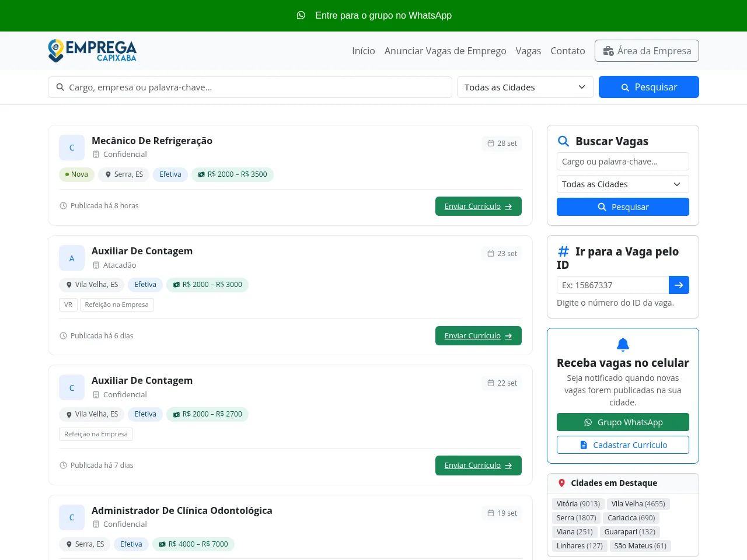This screenshot has width=747, height=560.
Task: Open the sidebar Todas as Cidades dropdown
Action: point(623,184)
